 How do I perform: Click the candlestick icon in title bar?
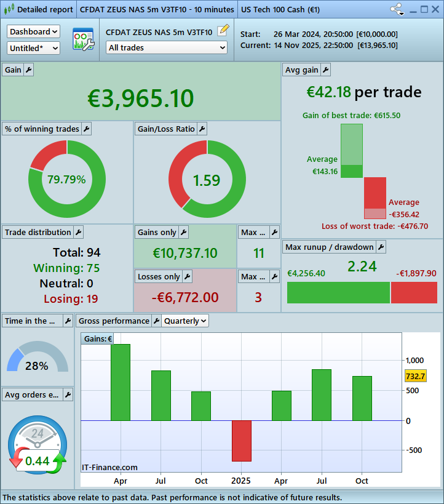(x=9, y=9)
